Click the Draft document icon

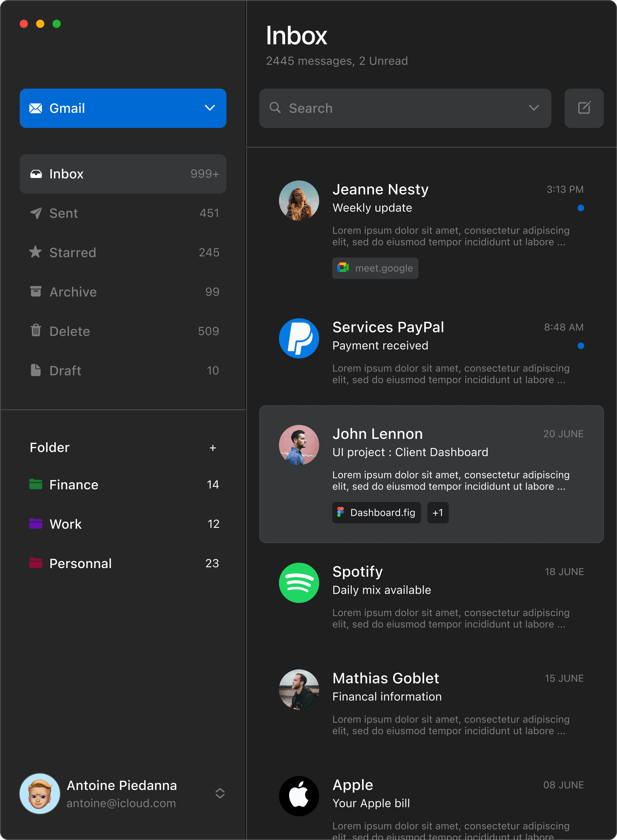tap(35, 370)
